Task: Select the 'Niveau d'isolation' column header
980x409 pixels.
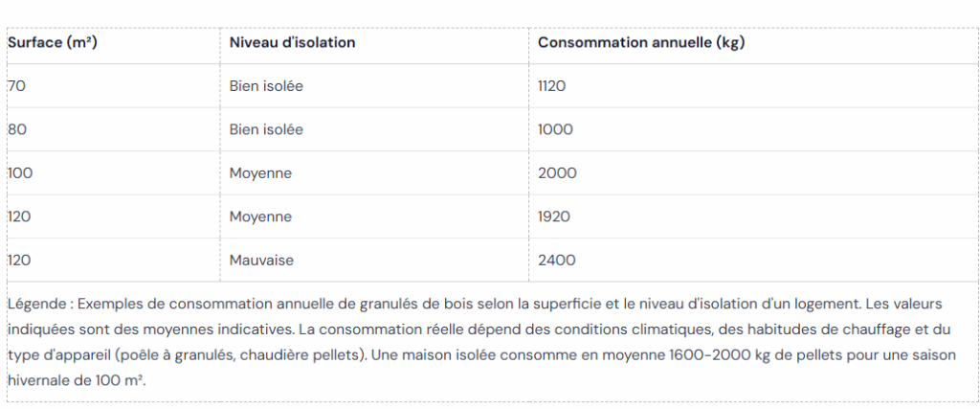Action: tap(292, 43)
